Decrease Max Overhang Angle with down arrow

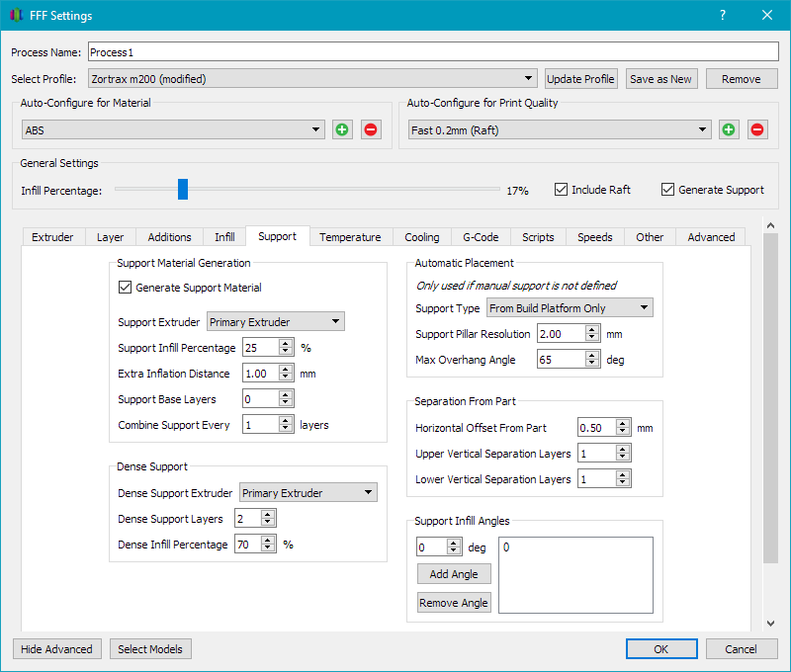(x=592, y=364)
